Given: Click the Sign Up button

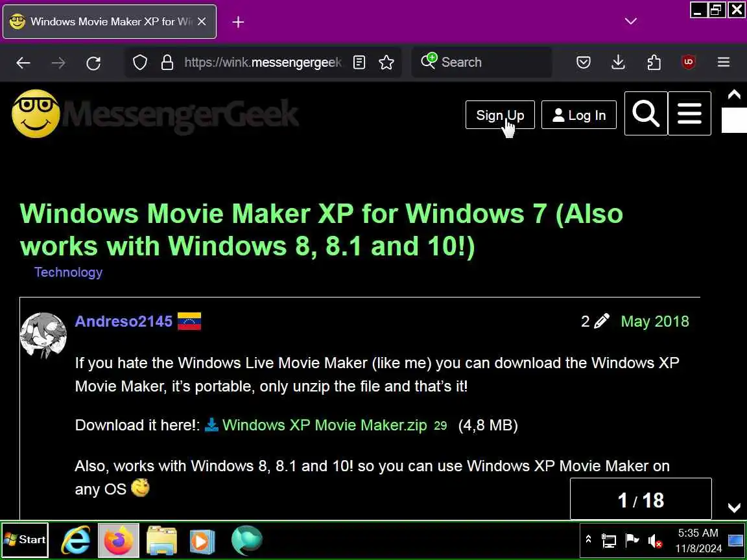Looking at the screenshot, I should point(500,115).
